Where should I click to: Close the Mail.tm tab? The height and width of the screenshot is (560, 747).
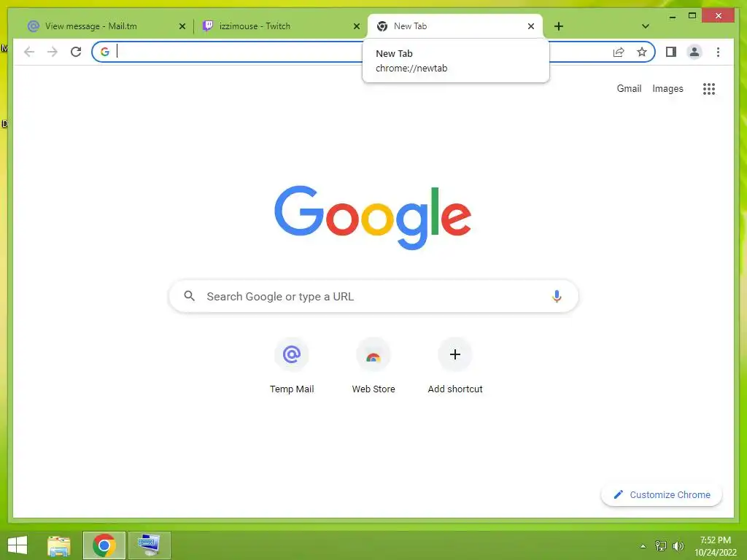click(x=182, y=26)
